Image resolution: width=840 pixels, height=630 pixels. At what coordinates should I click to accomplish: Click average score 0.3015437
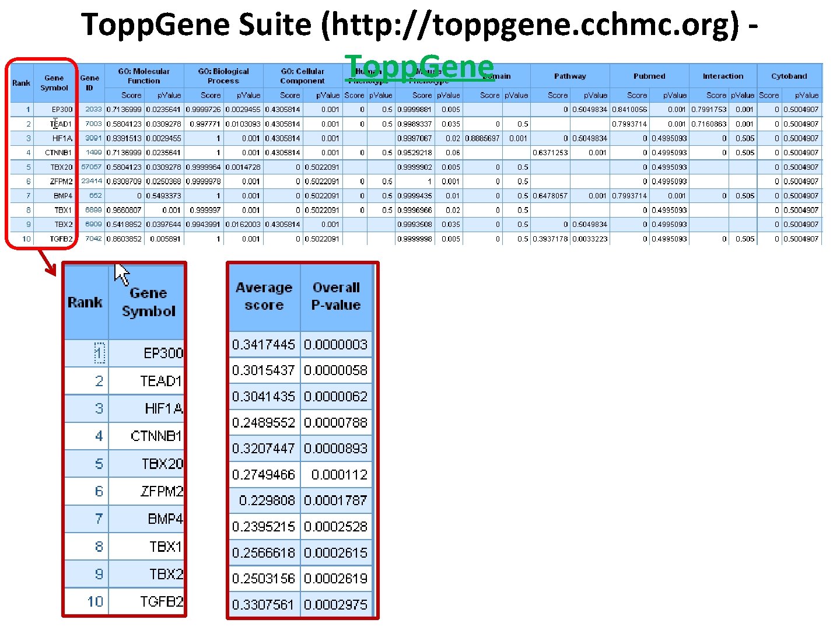point(264,370)
